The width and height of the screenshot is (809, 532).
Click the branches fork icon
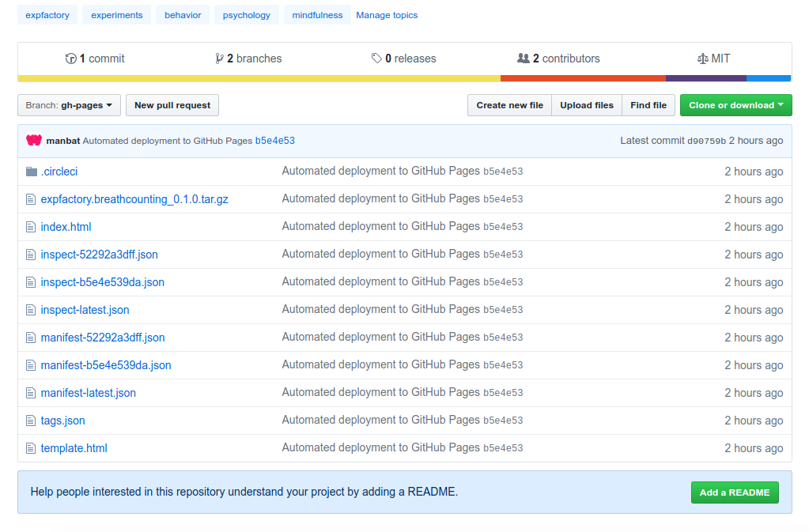click(219, 58)
